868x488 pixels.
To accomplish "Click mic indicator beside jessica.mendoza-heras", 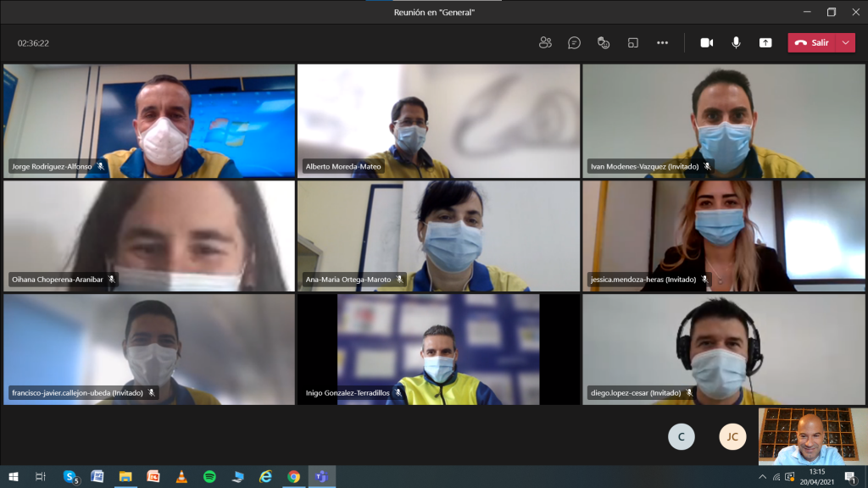I will 706,279.
